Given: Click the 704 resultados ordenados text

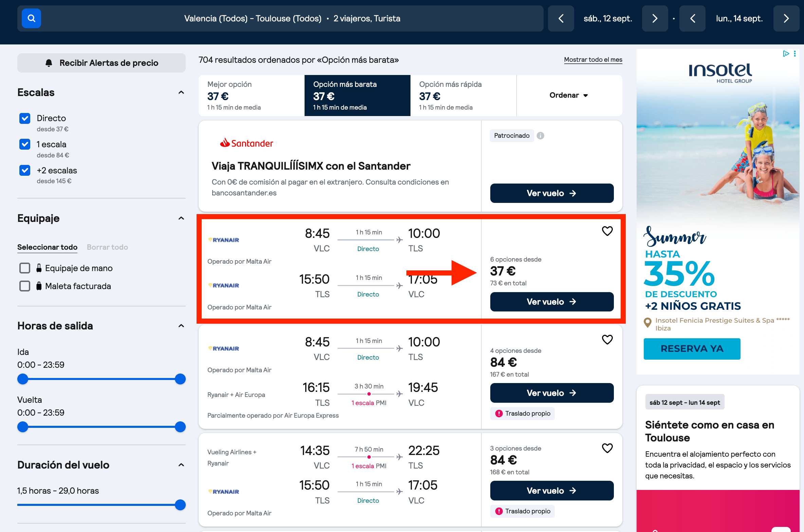Looking at the screenshot, I should [298, 60].
